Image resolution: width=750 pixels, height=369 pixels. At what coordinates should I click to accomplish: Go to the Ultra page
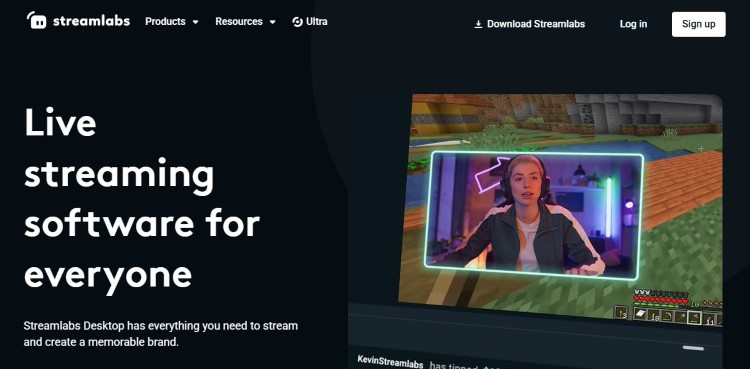[316, 22]
